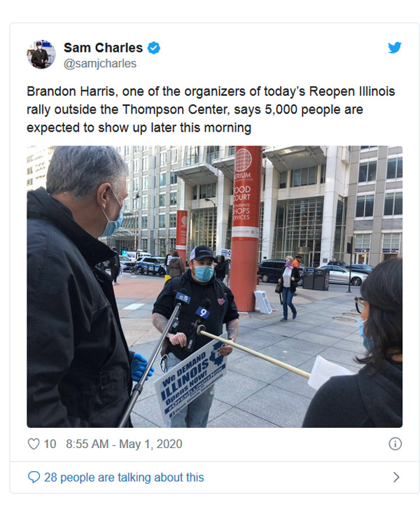The width and height of the screenshot is (420, 509).
Task: Open Sam Charles's profile avatar picture
Action: coord(41,54)
